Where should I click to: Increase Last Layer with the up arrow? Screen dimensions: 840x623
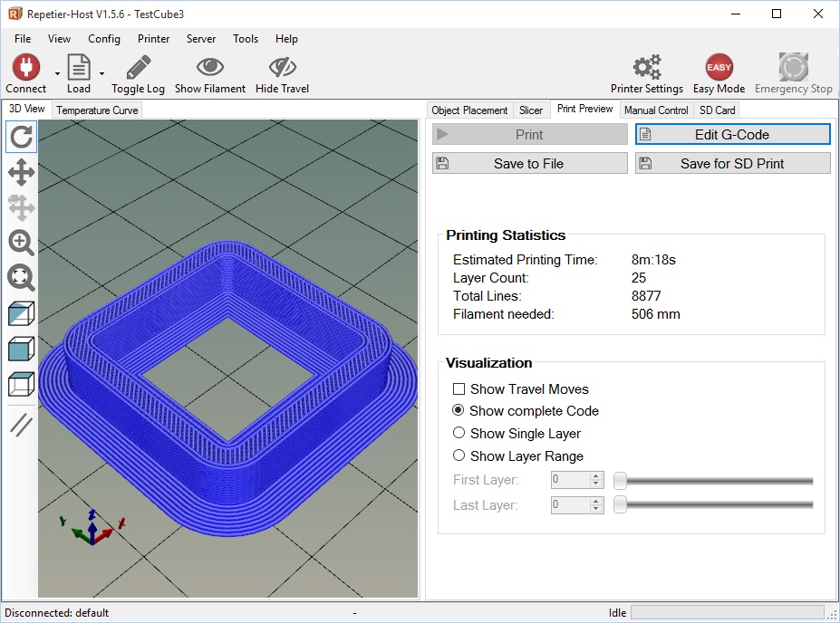[x=596, y=501]
